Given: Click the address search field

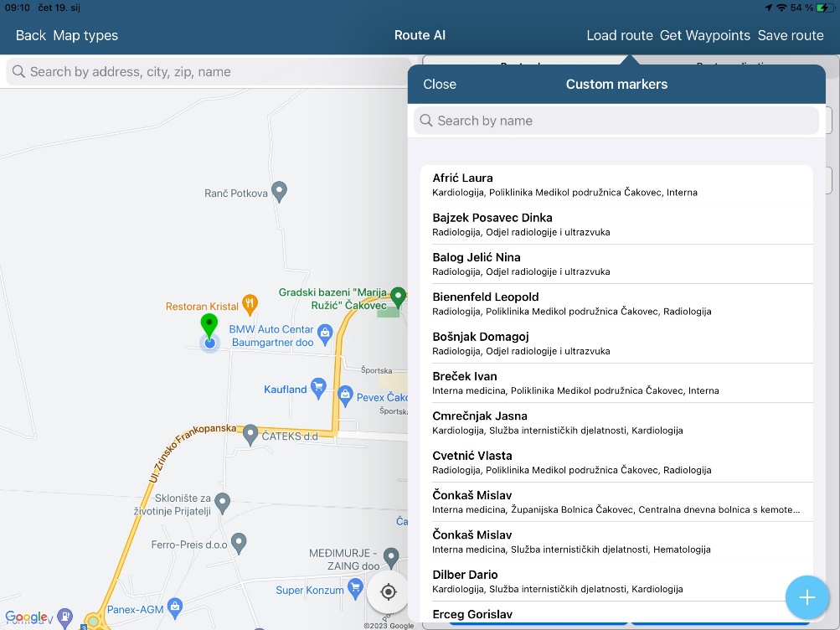Looking at the screenshot, I should pyautogui.click(x=209, y=72).
